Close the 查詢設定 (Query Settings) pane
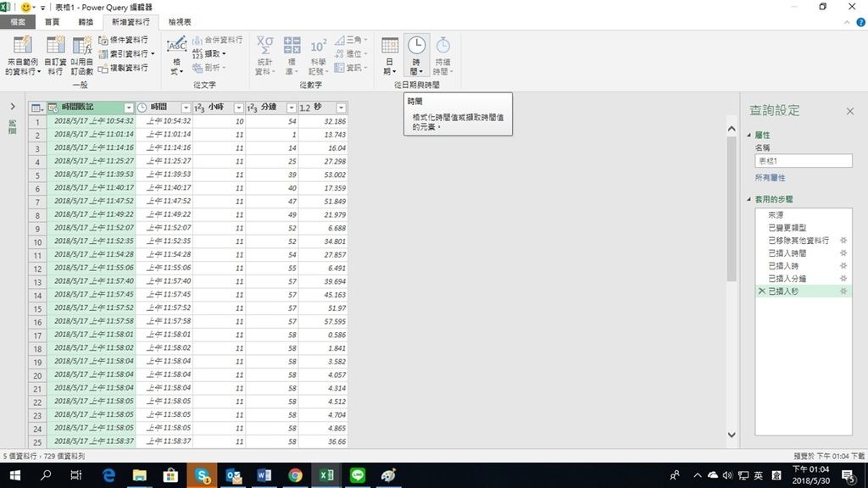Screen dimensions: 868x488 849,111
